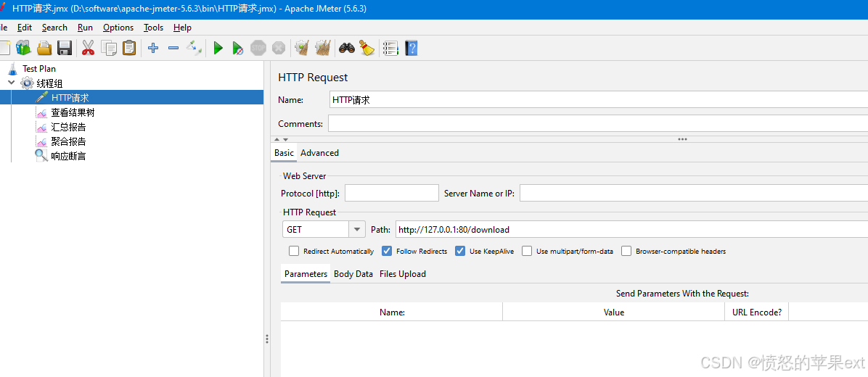Click the Server Name or IP field
The height and width of the screenshot is (377, 868).
[694, 194]
